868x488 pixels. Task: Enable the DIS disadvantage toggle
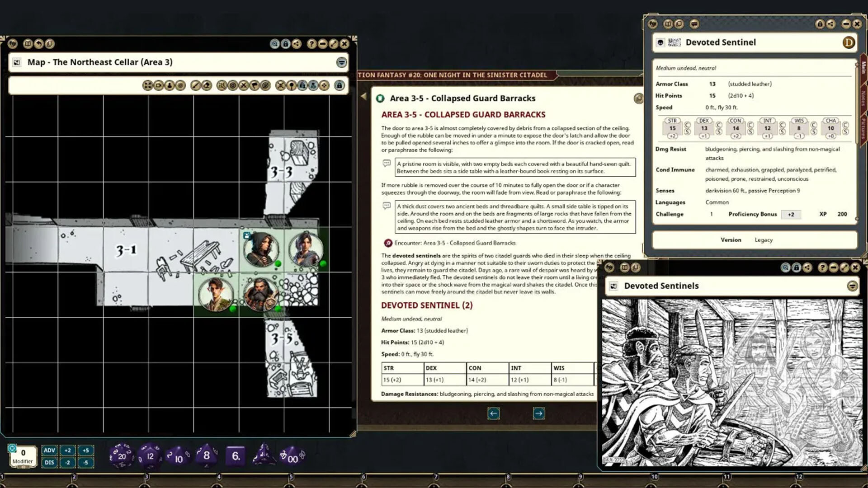click(49, 463)
